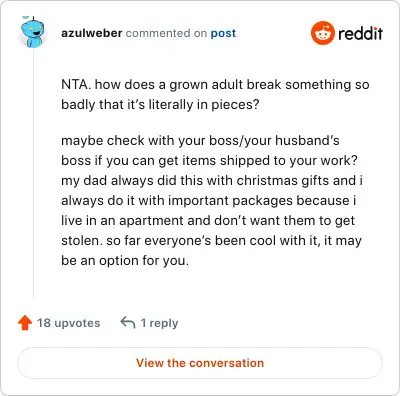Open the Reddit Snoo logo icon
Screen dimensions: 400x396
[322, 33]
